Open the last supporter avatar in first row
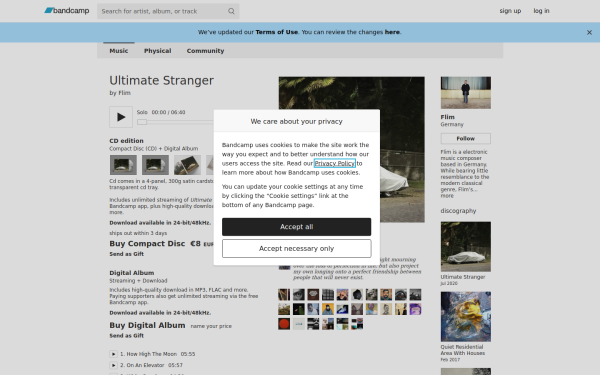The image size is (600, 375). [x=415, y=295]
